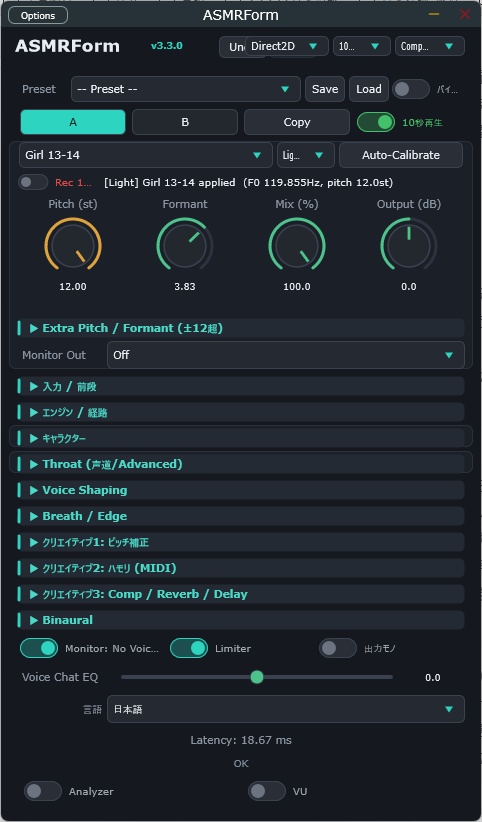
Task: Click the Auto-Calibrate button
Action: tap(401, 155)
